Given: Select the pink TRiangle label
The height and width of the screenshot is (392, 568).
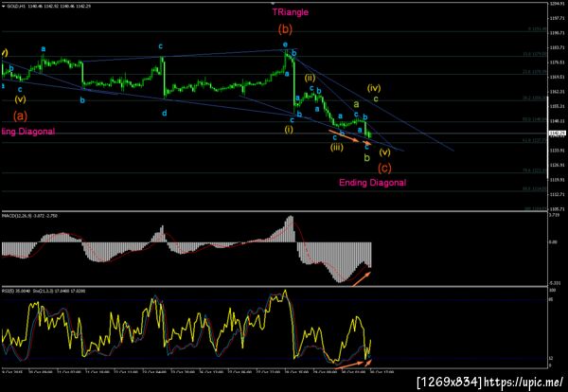Looking at the screenshot, I should click(x=291, y=12).
